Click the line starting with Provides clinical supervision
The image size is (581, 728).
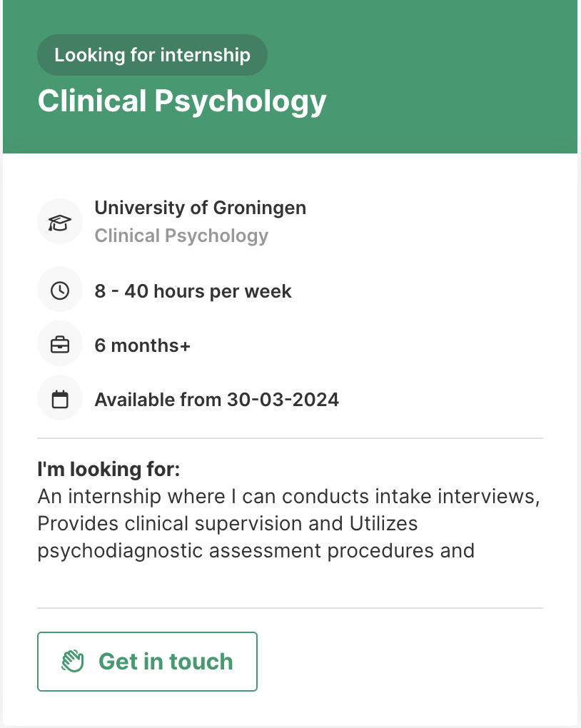click(x=227, y=523)
